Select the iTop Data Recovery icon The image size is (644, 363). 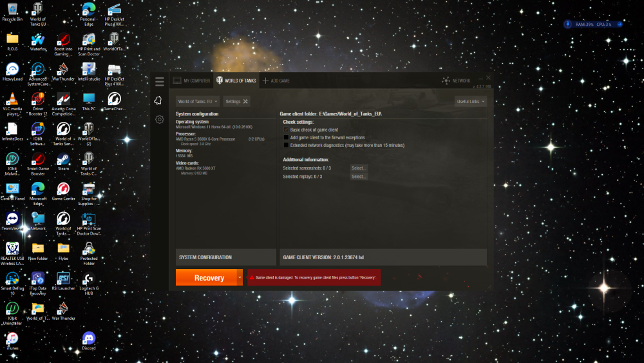click(38, 284)
